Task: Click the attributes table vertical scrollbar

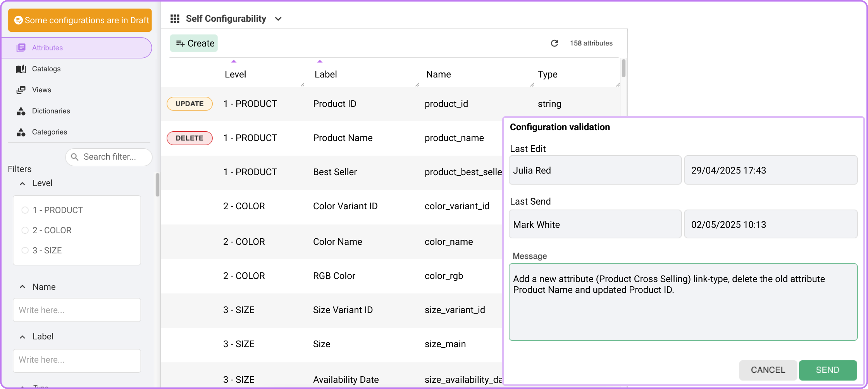Action: pyautogui.click(x=623, y=68)
